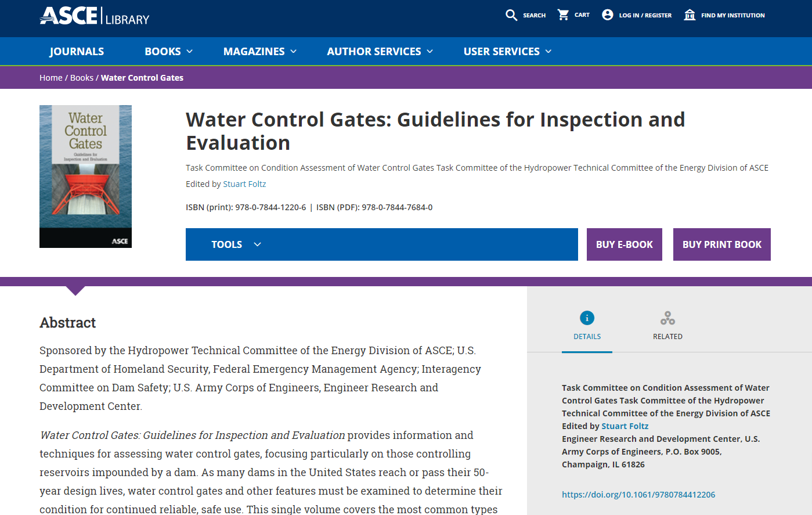Open the User Services dropdown
Viewport: 812px width, 515px height.
[507, 52]
